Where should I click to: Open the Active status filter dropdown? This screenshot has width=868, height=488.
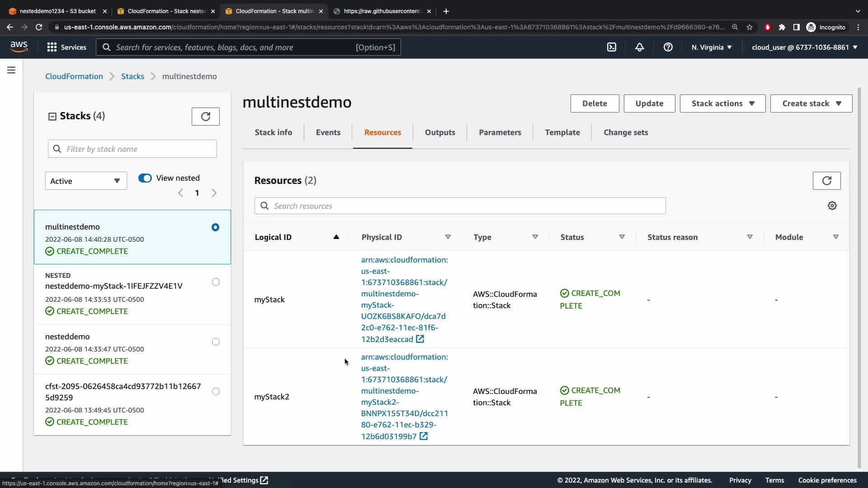(85, 181)
